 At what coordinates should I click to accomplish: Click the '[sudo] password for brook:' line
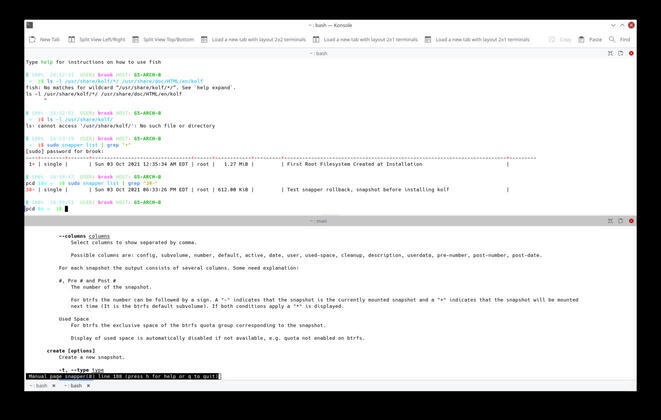tap(64, 151)
